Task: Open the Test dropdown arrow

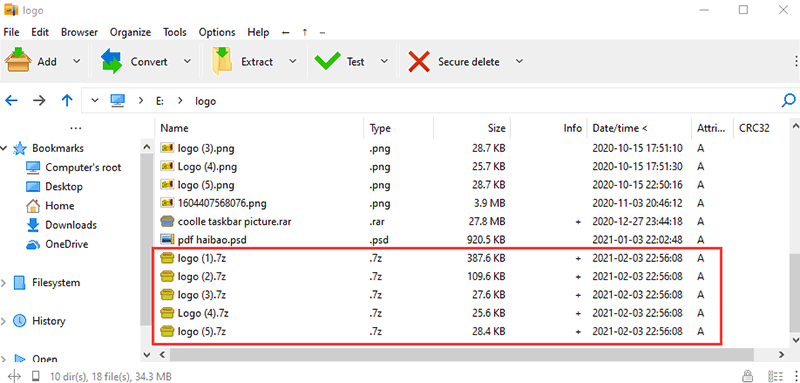Action: [x=384, y=61]
